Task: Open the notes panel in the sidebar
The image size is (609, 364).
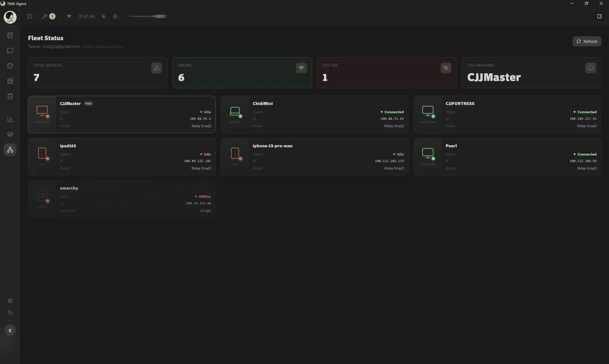Action: [10, 35]
